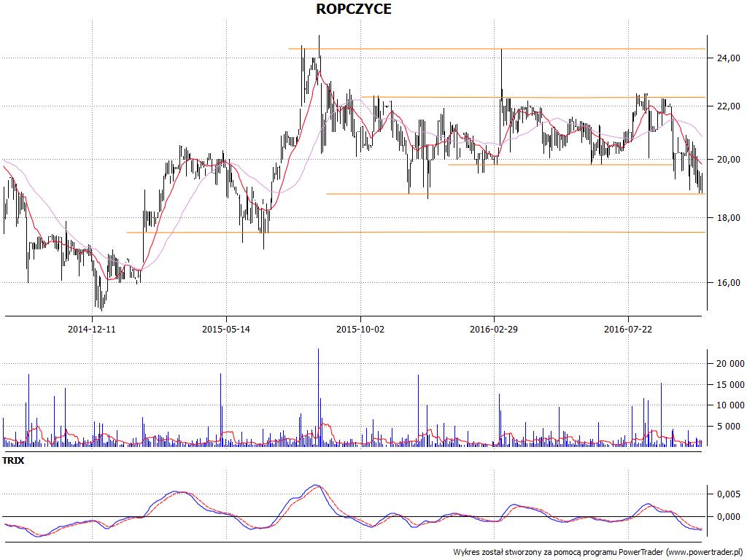Click the 15 000 volume axis label
The image size is (747, 560).
click(x=730, y=385)
